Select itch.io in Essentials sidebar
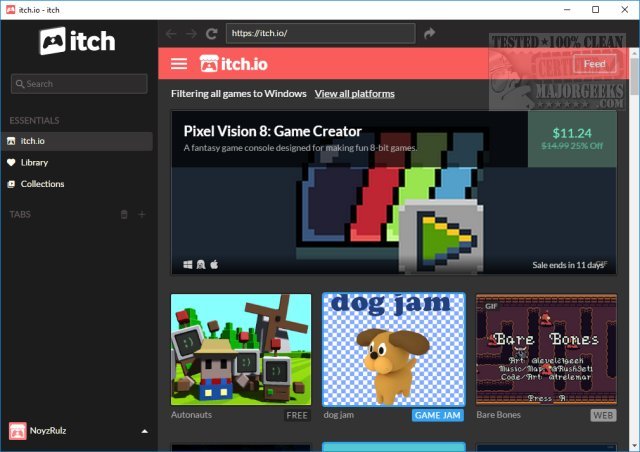This screenshot has height=452, width=640. pos(77,141)
